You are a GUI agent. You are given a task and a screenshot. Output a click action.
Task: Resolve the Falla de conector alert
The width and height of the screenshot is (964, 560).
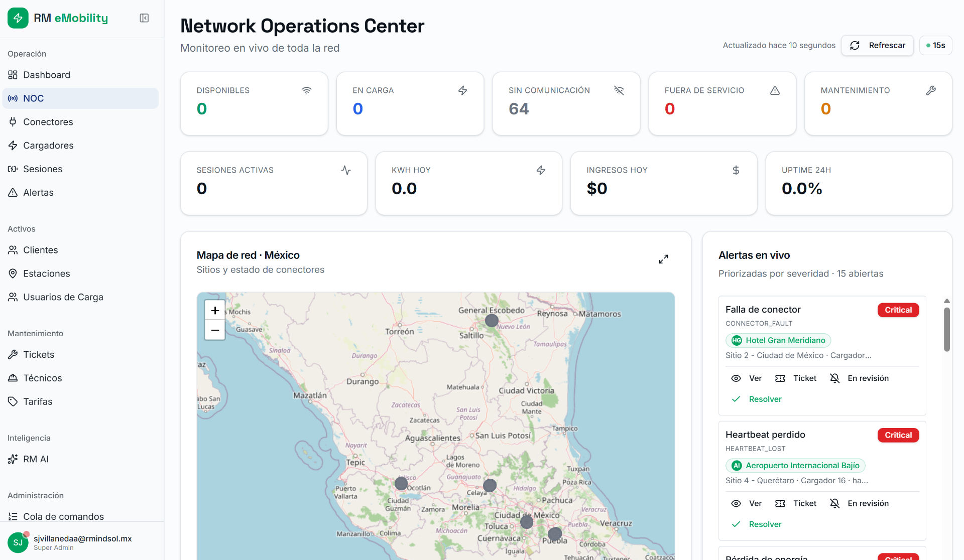point(757,399)
